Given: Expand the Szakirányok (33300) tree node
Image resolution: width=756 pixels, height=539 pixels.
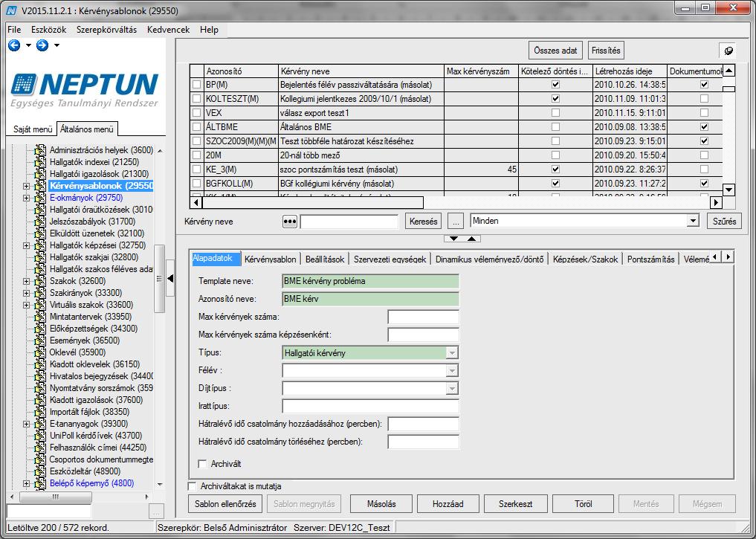Looking at the screenshot, I should (x=27, y=293).
